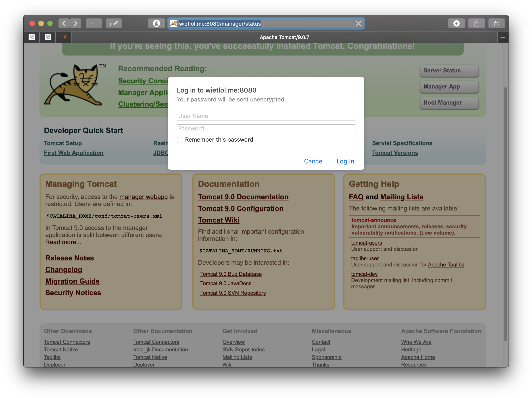Open Tomcat Versions link
Image resolution: width=532 pixels, height=398 pixels.
[x=395, y=153]
